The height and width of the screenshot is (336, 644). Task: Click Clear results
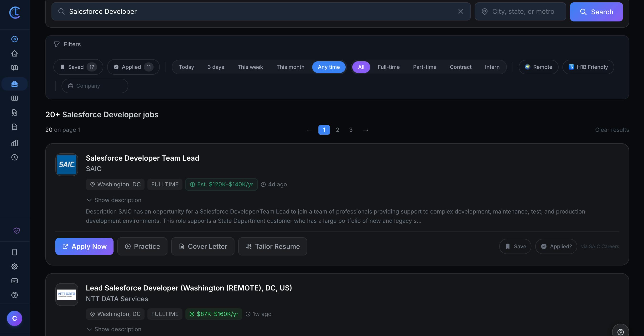(612, 130)
